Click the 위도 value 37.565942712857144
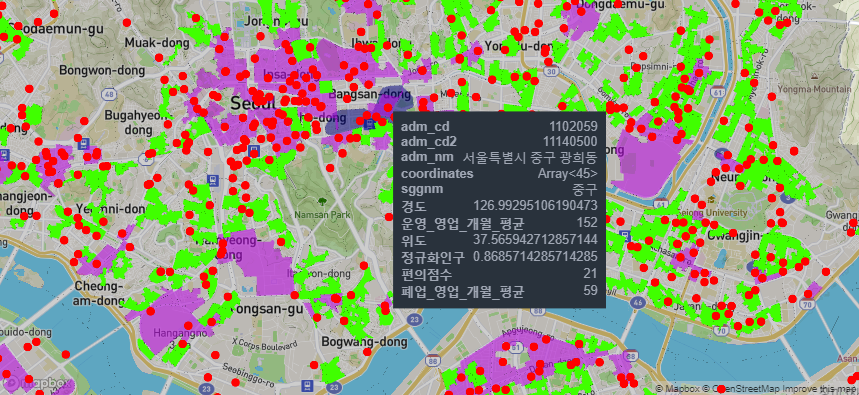The width and height of the screenshot is (859, 395). click(535, 239)
